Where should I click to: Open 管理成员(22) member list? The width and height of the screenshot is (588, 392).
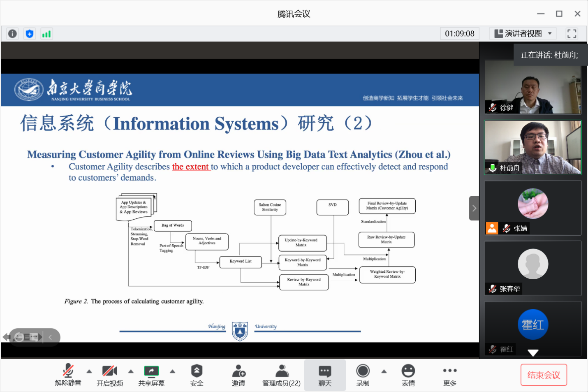(x=282, y=375)
